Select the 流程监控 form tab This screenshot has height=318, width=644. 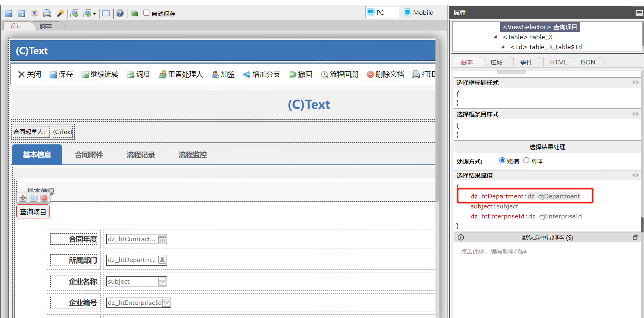coord(193,155)
